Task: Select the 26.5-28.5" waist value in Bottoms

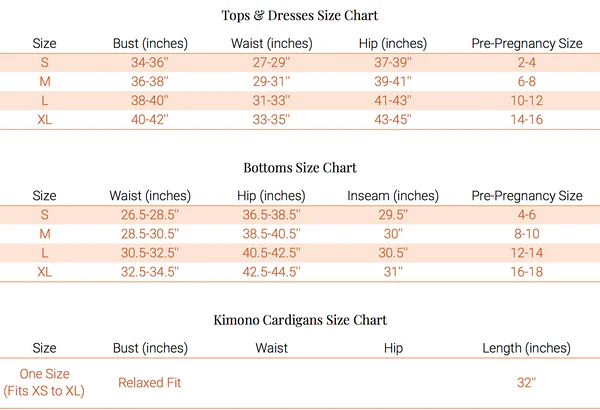Action: click(x=150, y=215)
